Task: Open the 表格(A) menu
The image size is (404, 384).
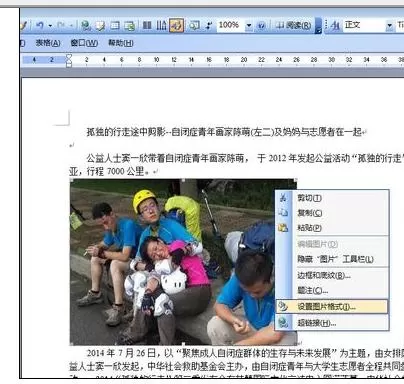Action: (x=48, y=43)
